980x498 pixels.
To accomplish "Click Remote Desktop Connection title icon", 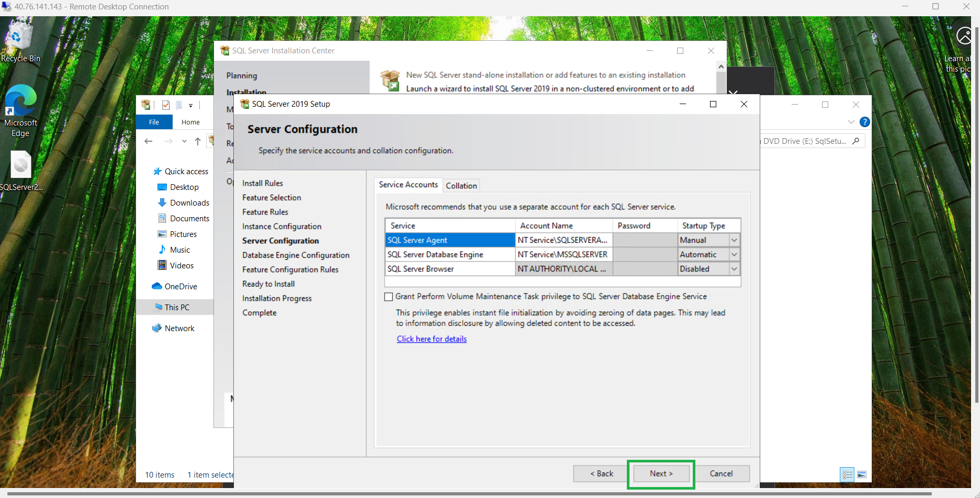I will point(6,7).
